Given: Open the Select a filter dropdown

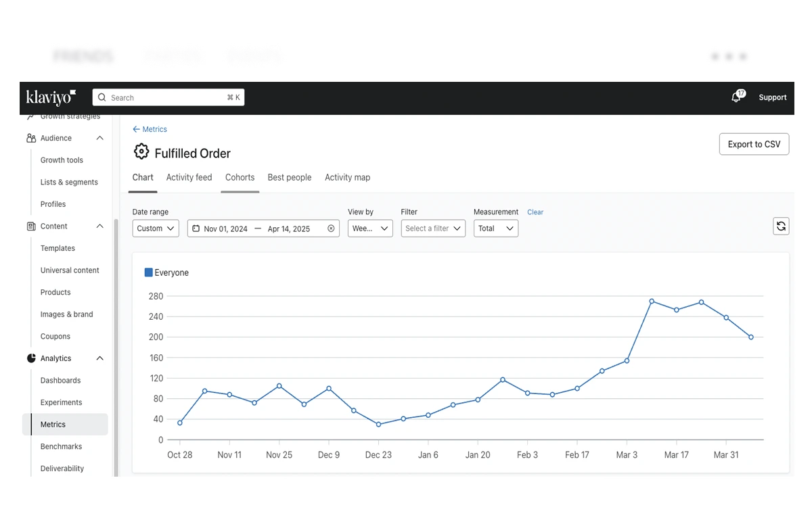Looking at the screenshot, I should (433, 229).
